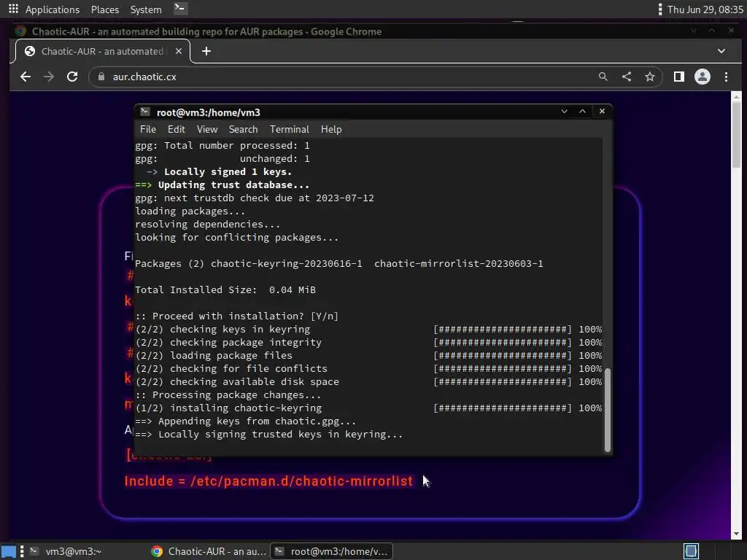The height and width of the screenshot is (560, 747).
Task: Open Chrome profile avatar menu
Action: [703, 77]
